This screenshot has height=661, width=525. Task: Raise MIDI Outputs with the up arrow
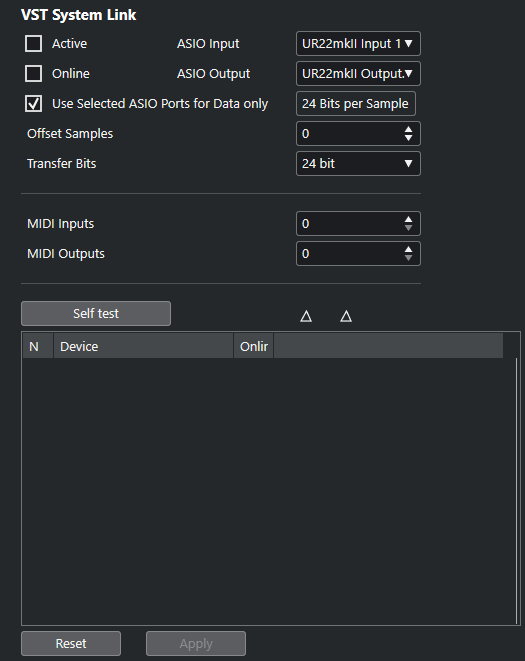(408, 249)
